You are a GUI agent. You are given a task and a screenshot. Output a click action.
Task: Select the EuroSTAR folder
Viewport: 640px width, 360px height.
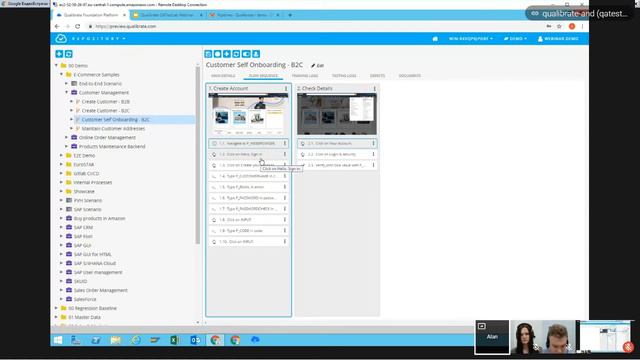pyautogui.click(x=84, y=164)
